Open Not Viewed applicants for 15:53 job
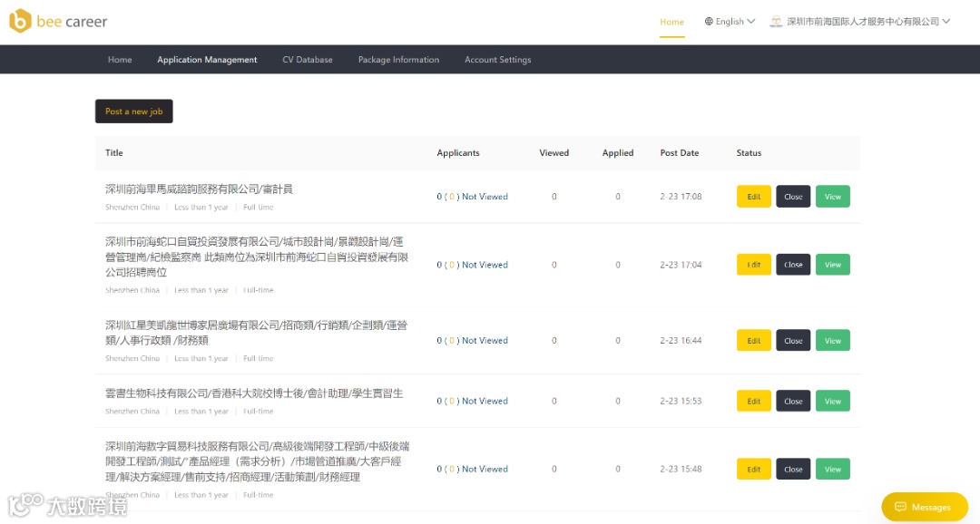 coord(473,401)
